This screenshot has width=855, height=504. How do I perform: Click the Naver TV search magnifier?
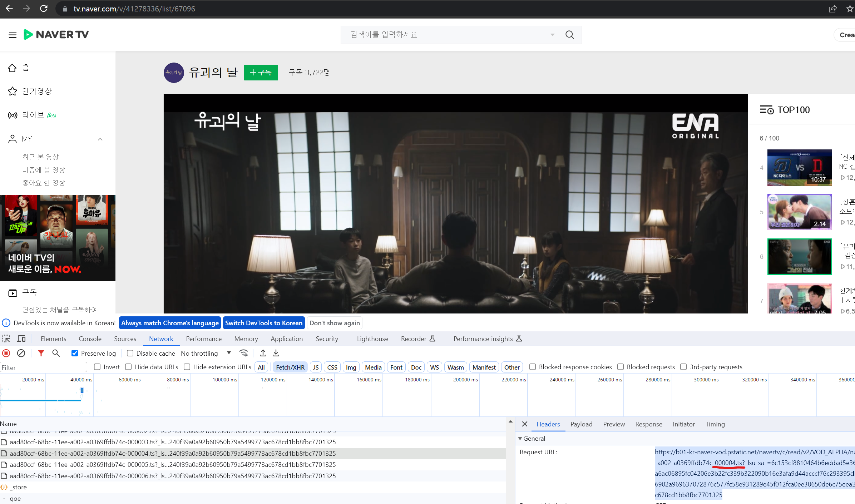[569, 35]
